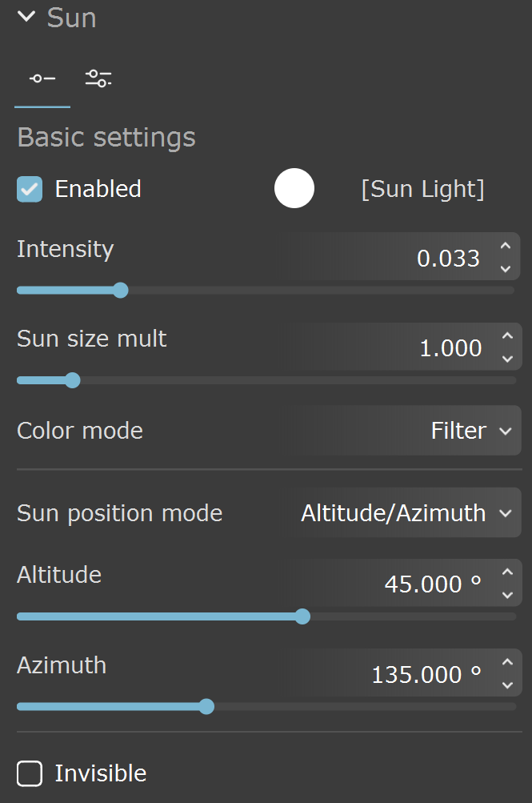Open the Color mode Filter dropdown
Screen dimensions: 532x803
[402, 430]
